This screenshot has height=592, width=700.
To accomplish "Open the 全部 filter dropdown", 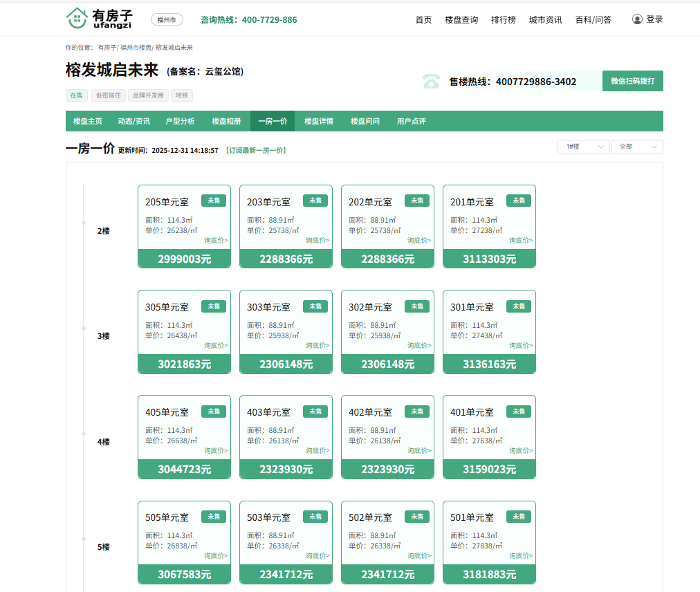I will [636, 147].
